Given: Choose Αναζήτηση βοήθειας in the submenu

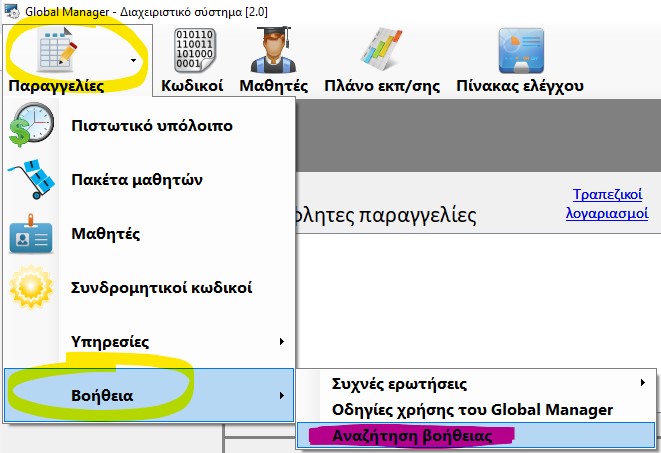Looking at the screenshot, I should [x=476, y=435].
